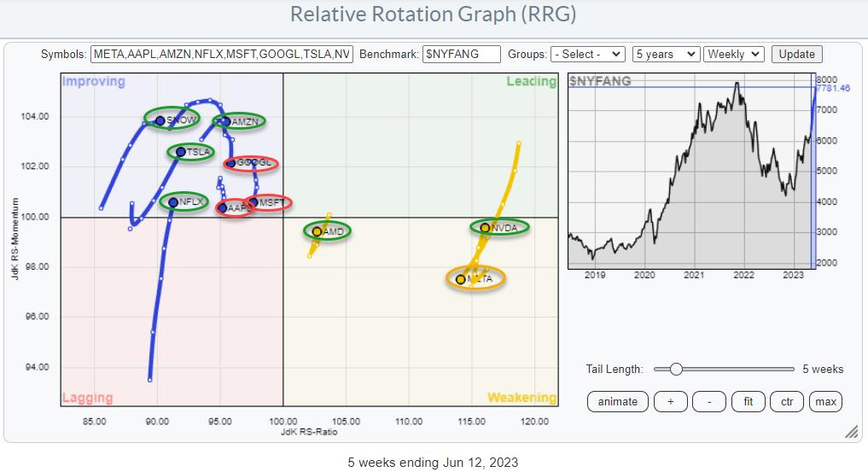Screen dimensions: 868x472
Task: Click the $NYFANG benchmark price chart
Action: pos(691,171)
